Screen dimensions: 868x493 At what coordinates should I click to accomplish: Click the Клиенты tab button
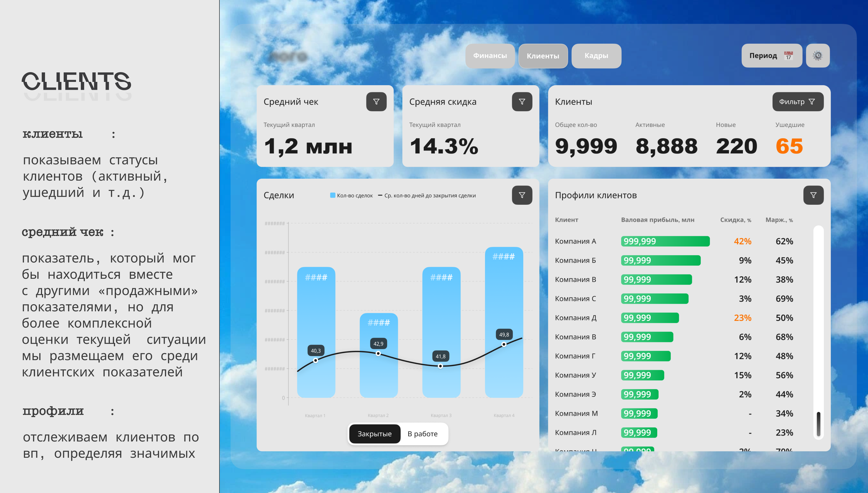(543, 56)
